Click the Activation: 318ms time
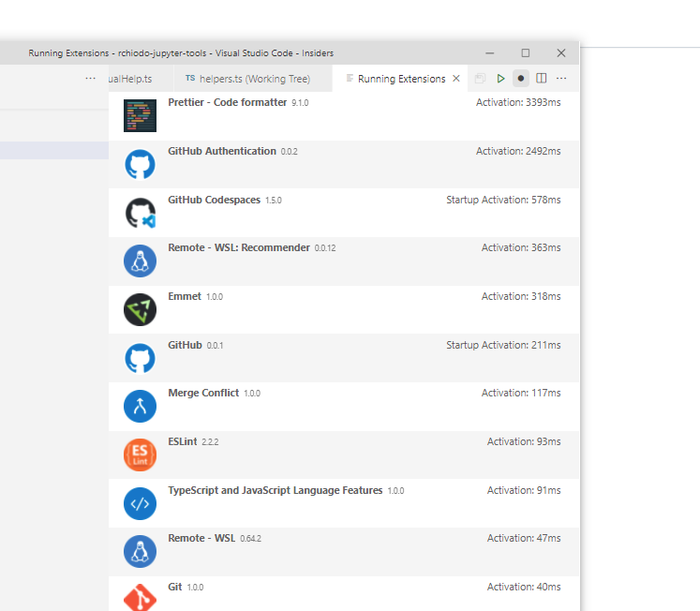The image size is (700, 611). click(x=520, y=296)
